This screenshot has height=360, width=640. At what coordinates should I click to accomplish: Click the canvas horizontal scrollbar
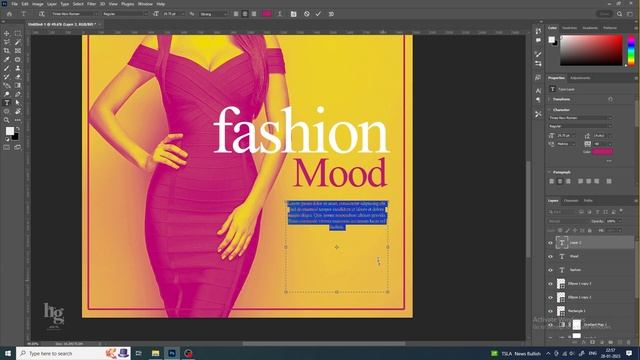(x=324, y=344)
